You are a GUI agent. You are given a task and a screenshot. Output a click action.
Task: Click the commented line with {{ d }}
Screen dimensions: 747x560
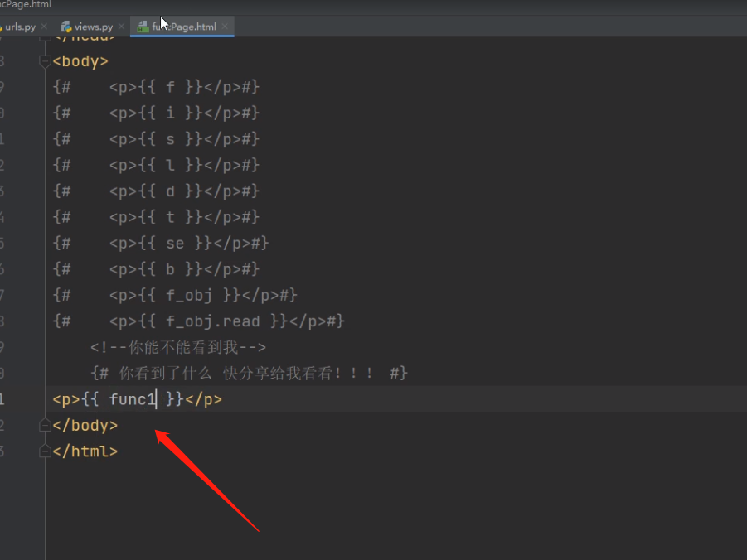(156, 191)
